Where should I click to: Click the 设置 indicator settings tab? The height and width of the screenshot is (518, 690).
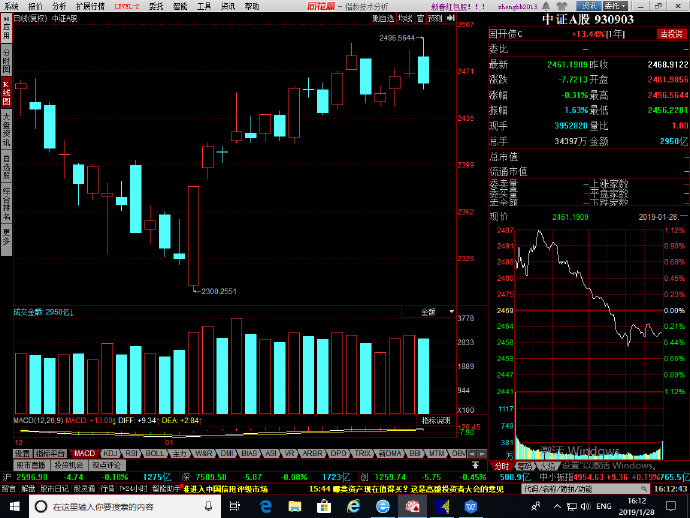[x=22, y=453]
